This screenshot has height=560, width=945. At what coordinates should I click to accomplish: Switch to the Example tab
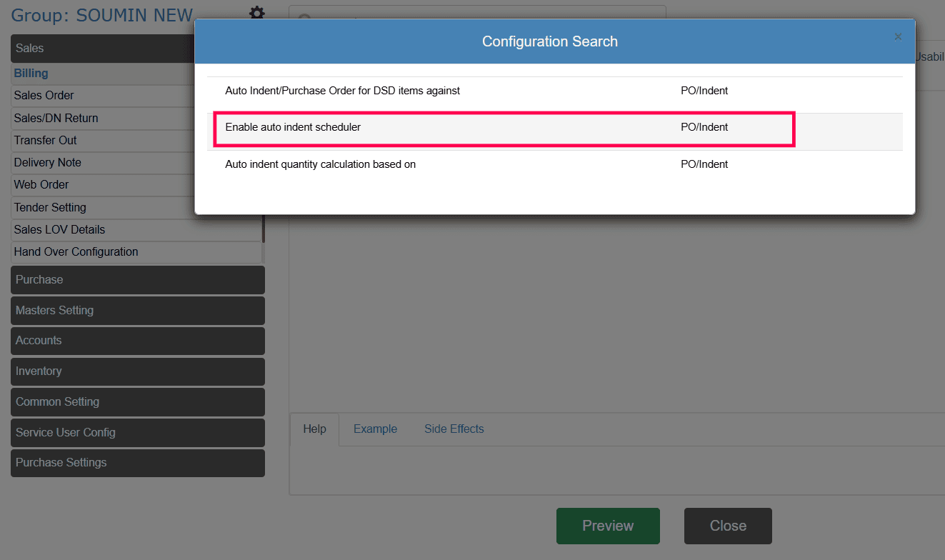click(x=375, y=429)
